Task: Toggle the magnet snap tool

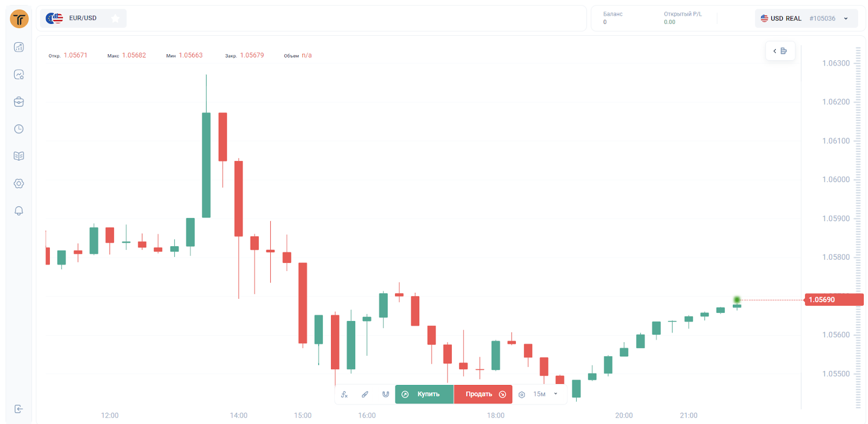Action: point(386,394)
